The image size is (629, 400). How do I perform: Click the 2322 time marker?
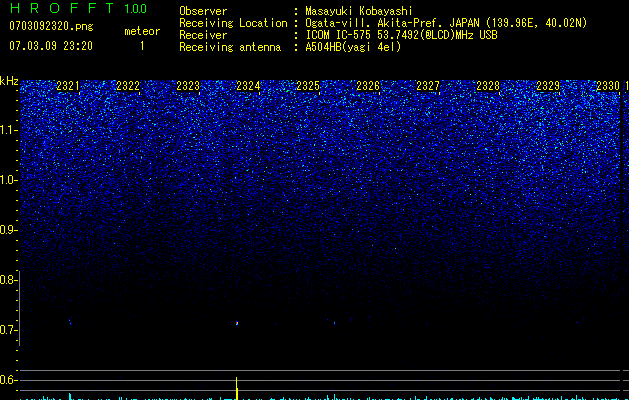click(x=128, y=86)
